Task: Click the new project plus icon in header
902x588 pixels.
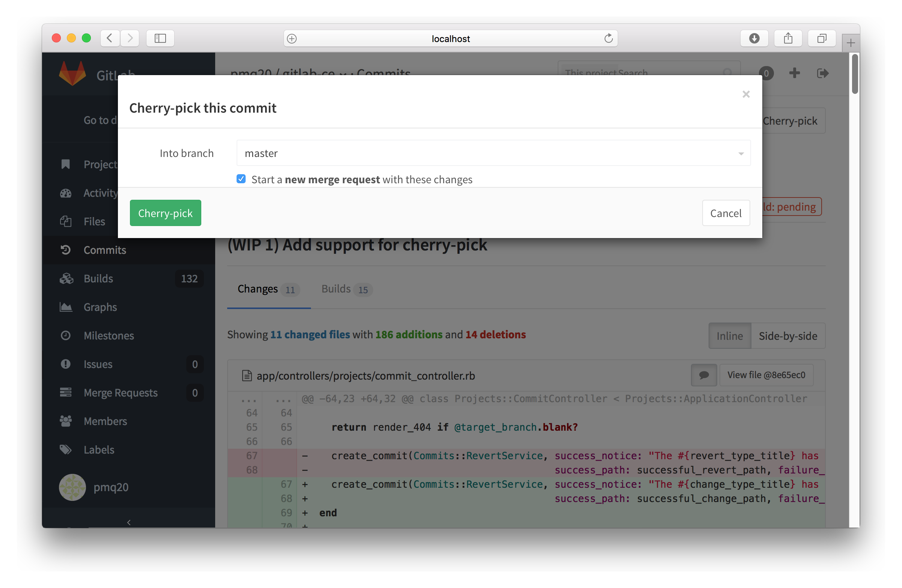Action: click(794, 74)
